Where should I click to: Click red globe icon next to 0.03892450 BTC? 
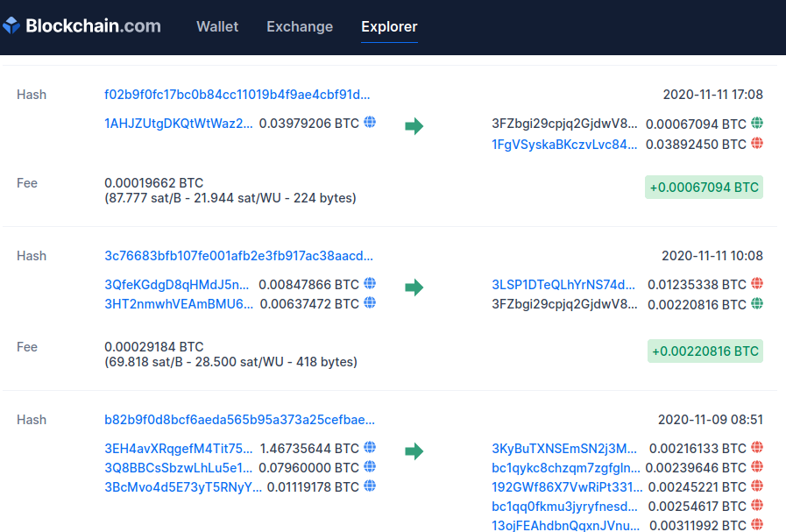pos(757,144)
